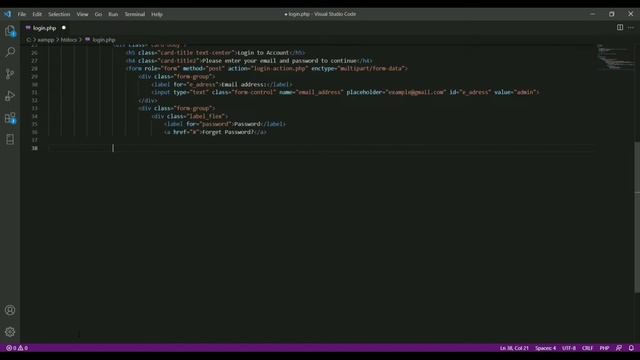Click the editor vertical scrollbar
640x360 pixels.
pos(637,216)
